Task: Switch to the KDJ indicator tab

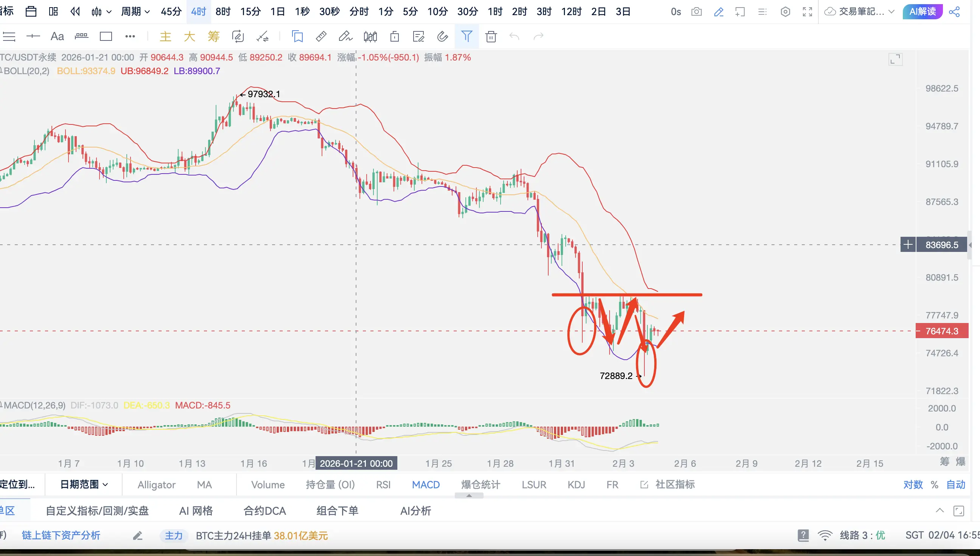Action: tap(576, 485)
